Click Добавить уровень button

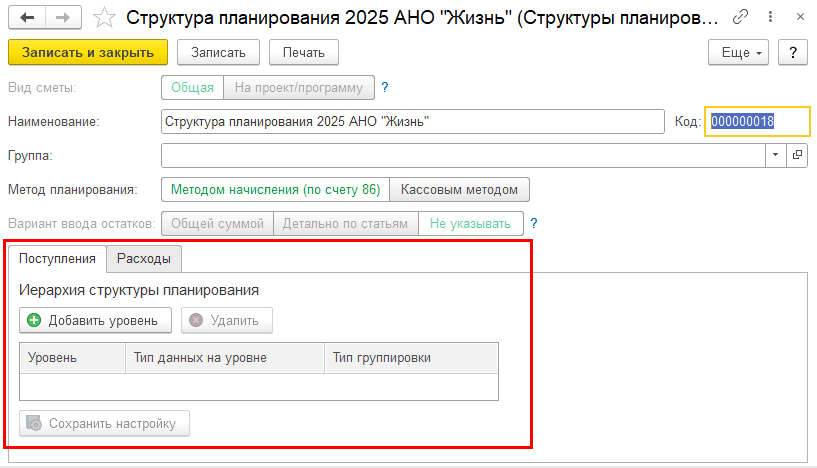point(95,320)
